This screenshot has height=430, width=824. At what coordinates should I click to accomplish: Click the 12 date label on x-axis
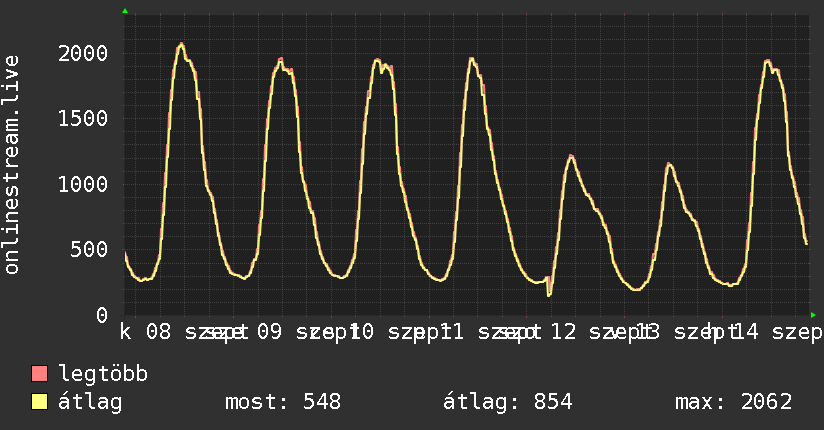click(564, 332)
